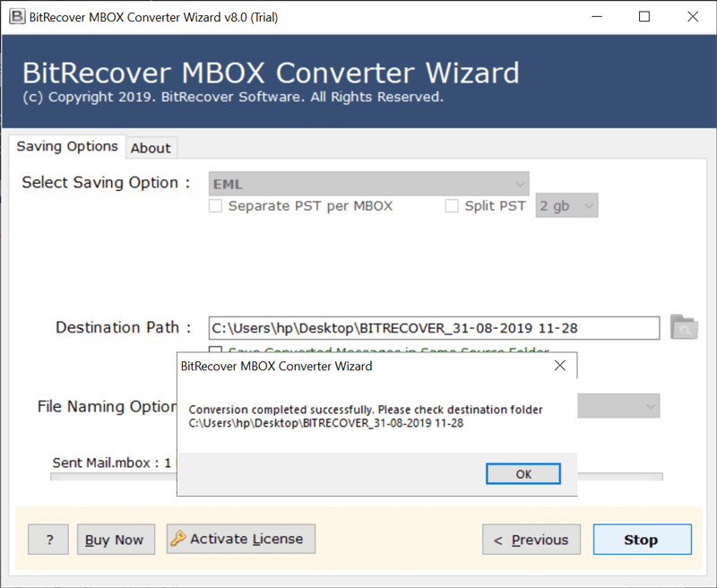Open the Select Saving Option EML dropdown
This screenshot has width=717, height=588.
pos(368,184)
